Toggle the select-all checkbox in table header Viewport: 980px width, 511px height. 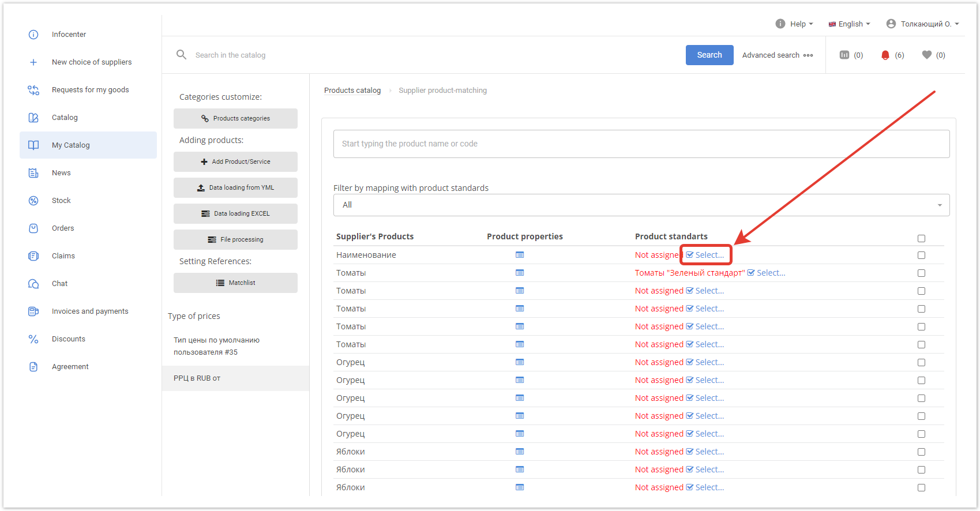921,238
